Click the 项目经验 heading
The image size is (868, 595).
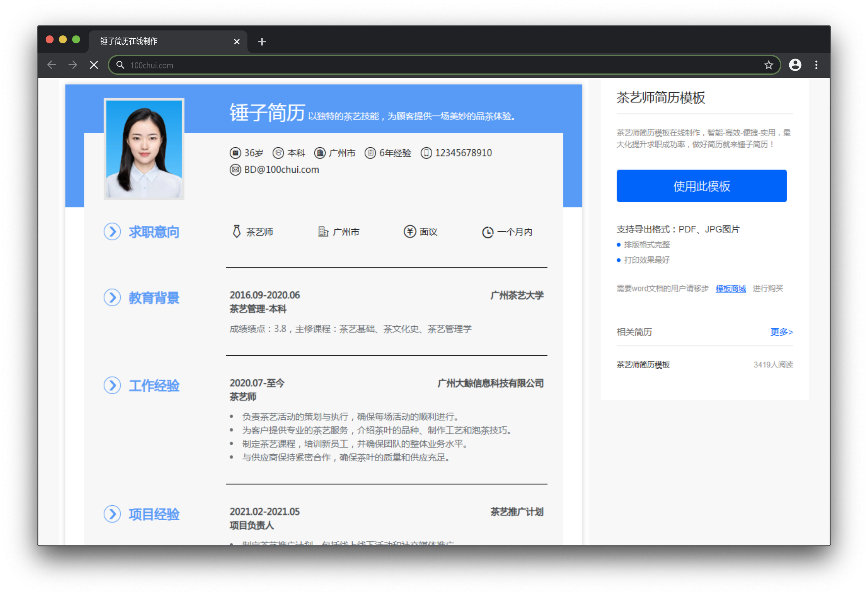tap(154, 514)
